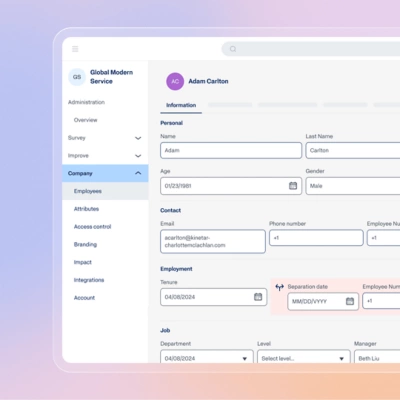Click the Name field containing Adam
This screenshot has width=400, height=400.
point(231,150)
